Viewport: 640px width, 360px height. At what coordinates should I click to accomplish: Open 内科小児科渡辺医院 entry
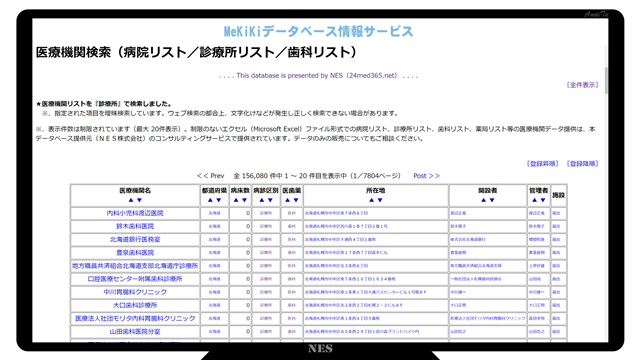[135, 213]
